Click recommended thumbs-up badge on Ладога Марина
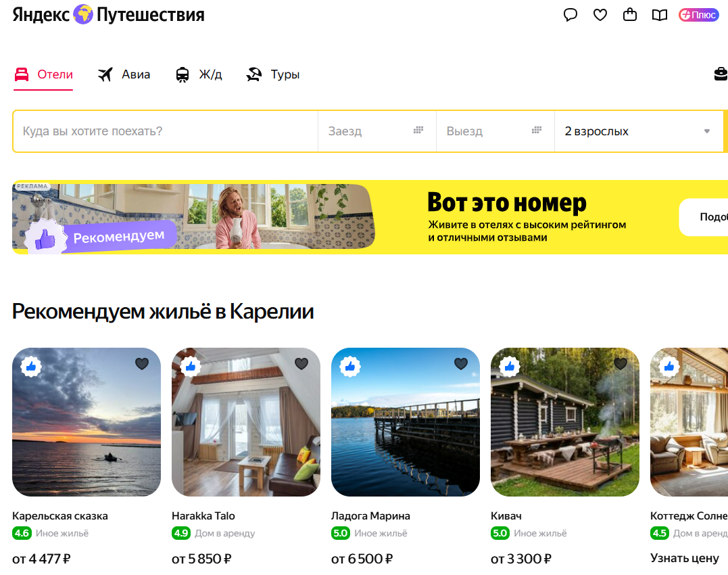Image resolution: width=728 pixels, height=575 pixels. [x=350, y=367]
